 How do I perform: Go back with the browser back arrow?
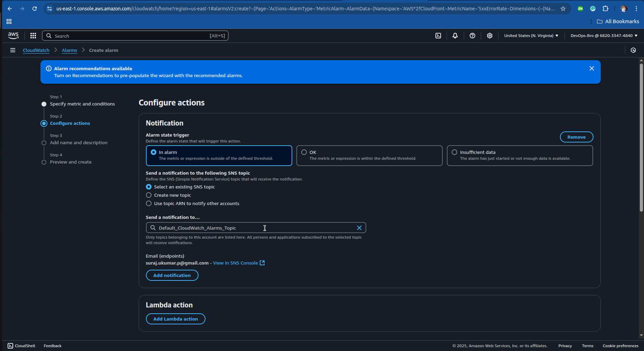[10, 9]
